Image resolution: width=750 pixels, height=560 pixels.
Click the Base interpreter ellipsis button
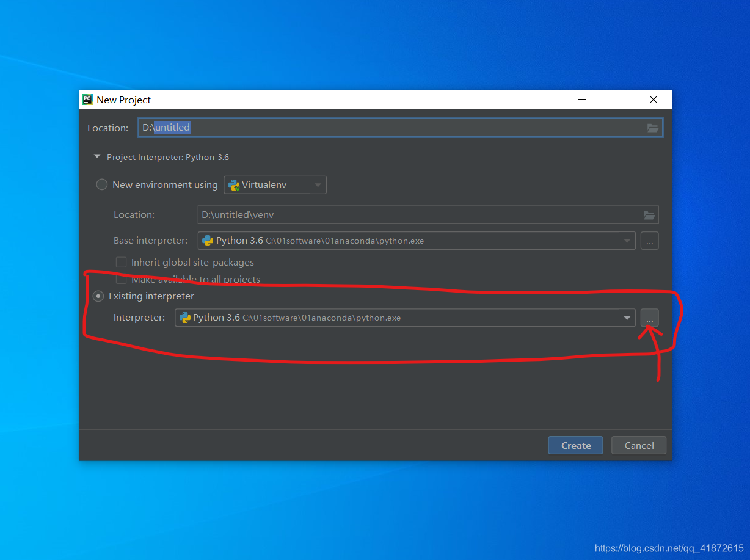[x=649, y=241]
